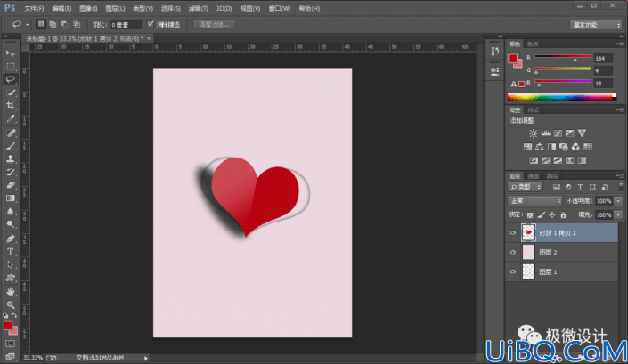Open the 正常 blend mode dropdown
This screenshot has height=364, width=628.
pyautogui.click(x=534, y=201)
